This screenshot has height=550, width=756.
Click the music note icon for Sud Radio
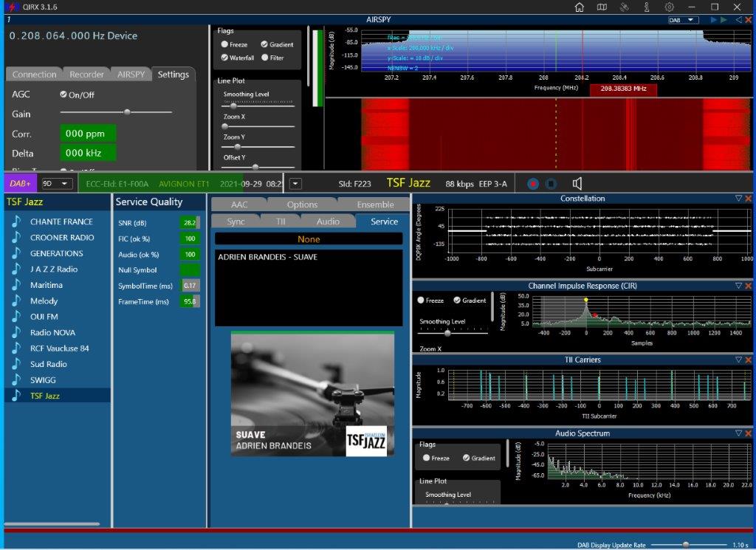click(x=16, y=364)
